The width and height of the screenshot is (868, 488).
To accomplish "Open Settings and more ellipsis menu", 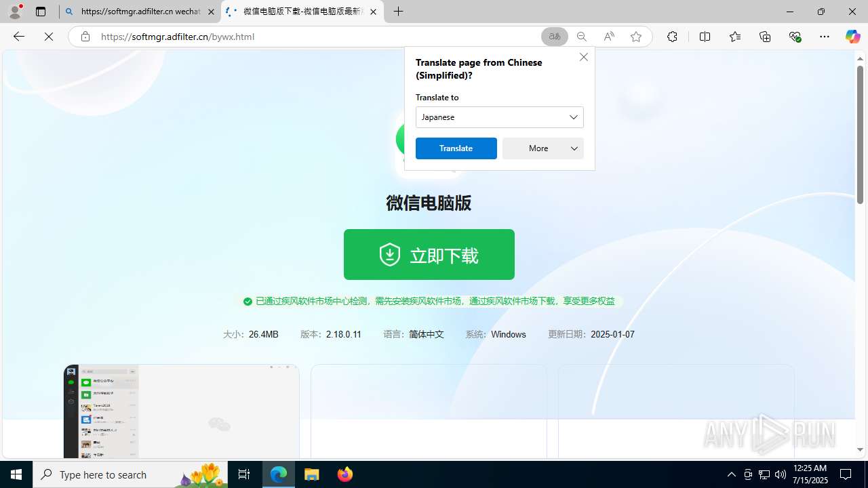I will click(825, 37).
